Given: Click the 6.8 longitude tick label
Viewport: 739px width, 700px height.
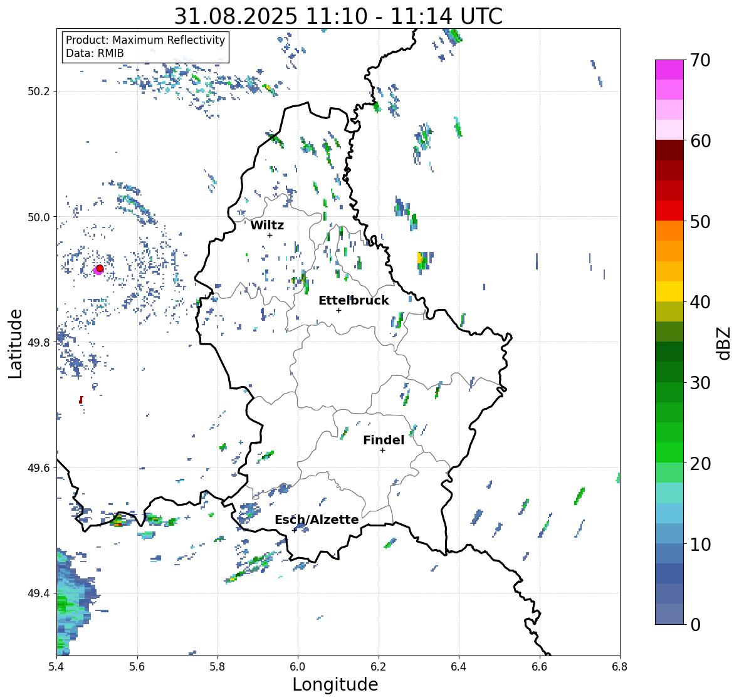Looking at the screenshot, I should (620, 667).
